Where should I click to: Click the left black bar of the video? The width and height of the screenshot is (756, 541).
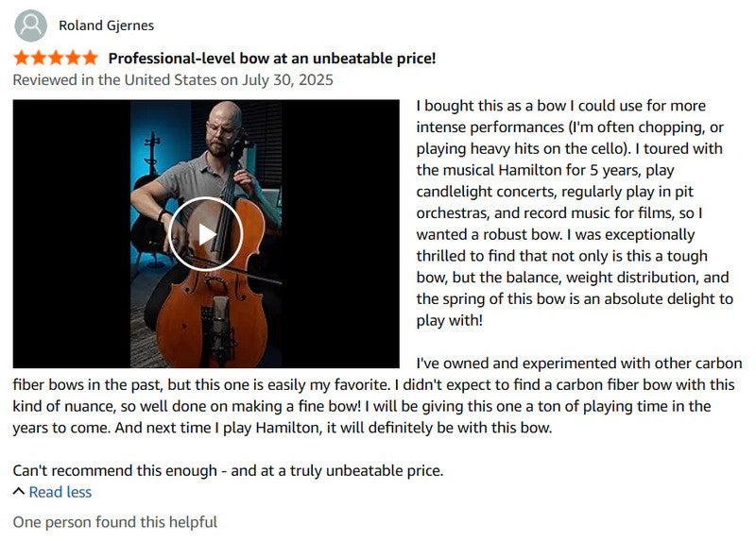point(71,233)
